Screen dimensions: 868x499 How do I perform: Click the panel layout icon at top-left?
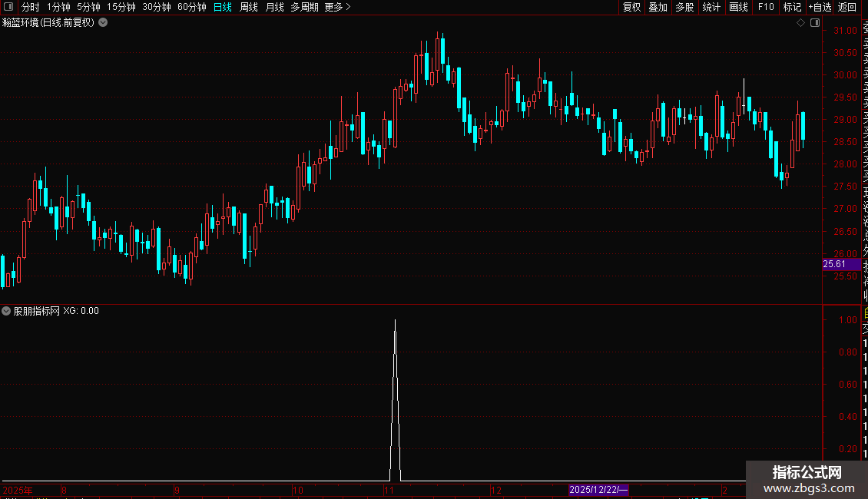[8, 7]
